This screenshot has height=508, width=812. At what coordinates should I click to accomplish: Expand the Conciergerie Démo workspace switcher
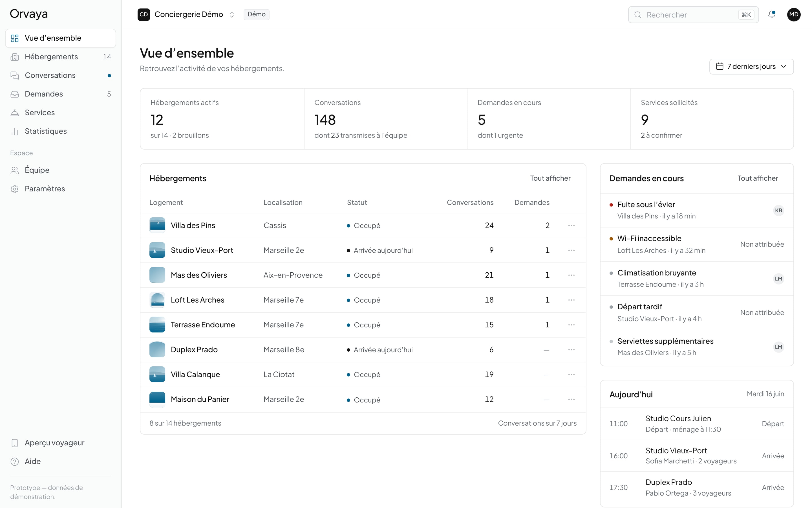(x=186, y=14)
